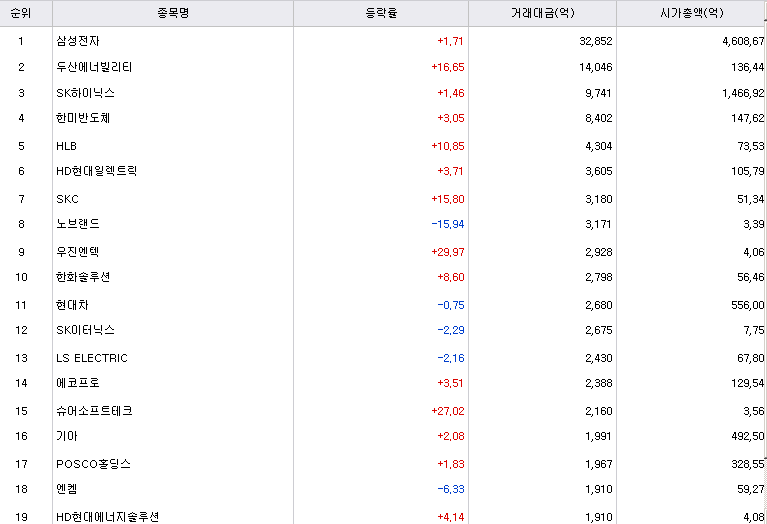Click trading value 9,741
Screen dimensions: 767x524
(598, 93)
